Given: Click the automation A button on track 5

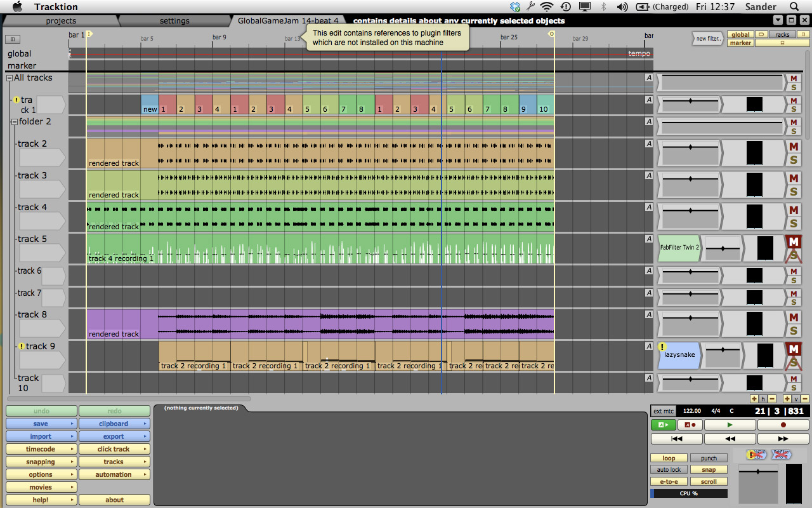Looking at the screenshot, I should [x=649, y=239].
